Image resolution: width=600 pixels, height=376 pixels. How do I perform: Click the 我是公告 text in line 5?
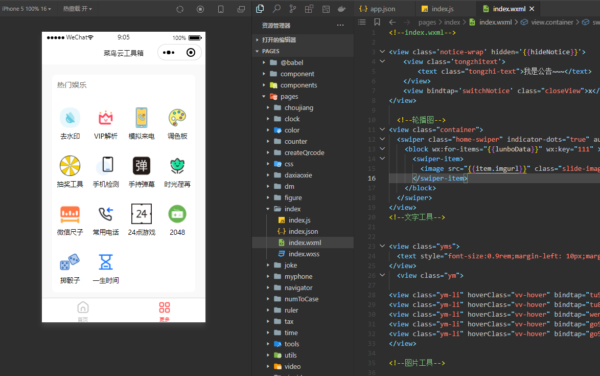click(x=543, y=71)
